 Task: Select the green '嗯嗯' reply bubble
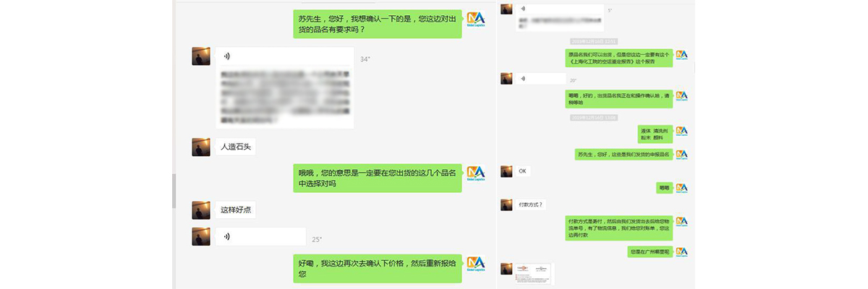[x=664, y=188]
